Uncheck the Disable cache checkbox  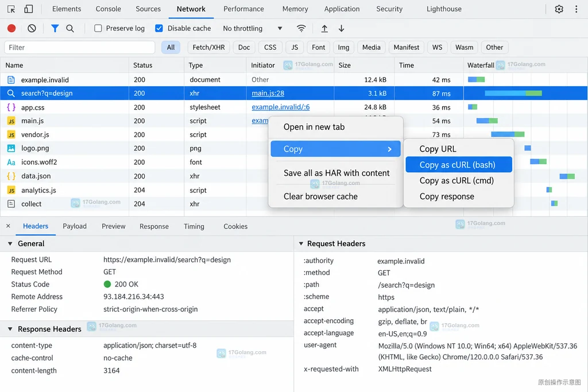click(x=159, y=29)
